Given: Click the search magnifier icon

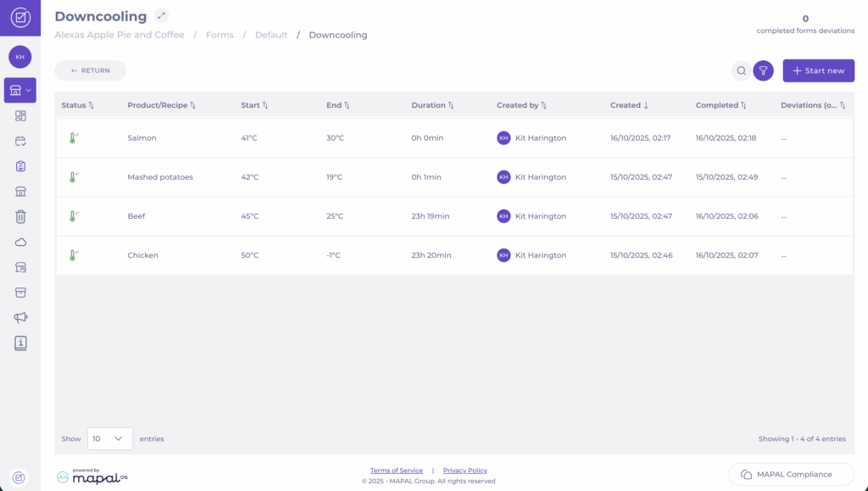Looking at the screenshot, I should 741,71.
